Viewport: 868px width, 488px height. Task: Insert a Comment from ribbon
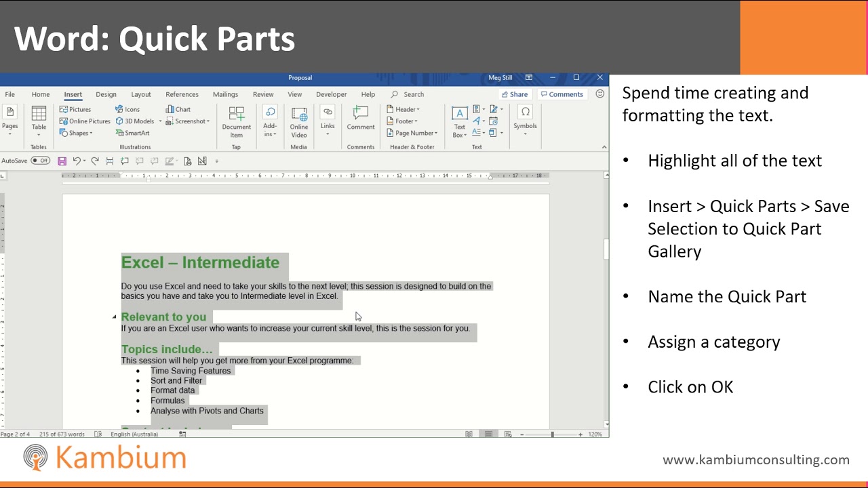click(361, 119)
